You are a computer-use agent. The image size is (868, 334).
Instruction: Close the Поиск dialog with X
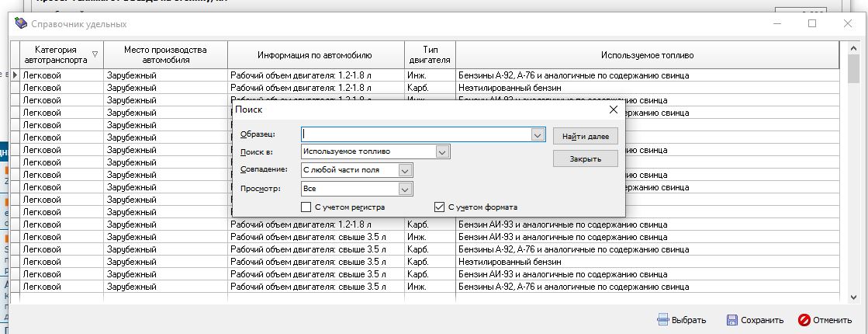(614, 110)
